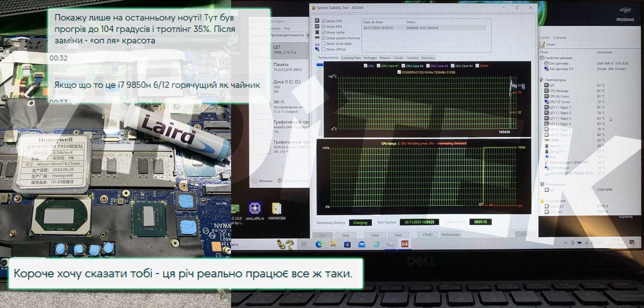Click the AIDA64 flame icon in title bar

click(314, 7)
